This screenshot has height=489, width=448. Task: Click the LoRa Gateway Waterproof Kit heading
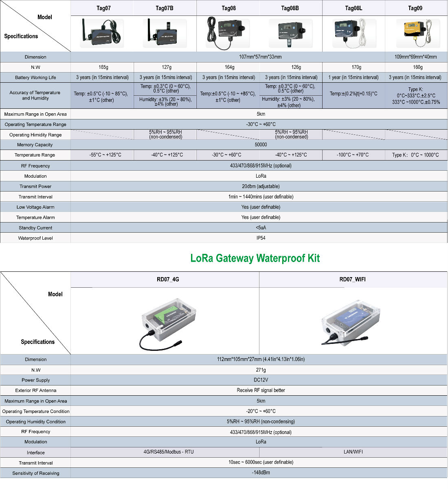tap(255, 258)
